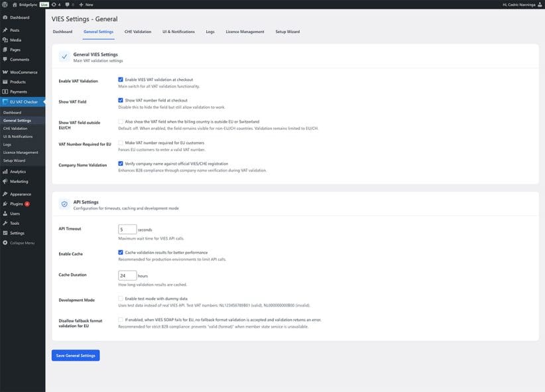Open Analytics via its chart icon
545x392 pixels.
pyautogui.click(x=5, y=171)
